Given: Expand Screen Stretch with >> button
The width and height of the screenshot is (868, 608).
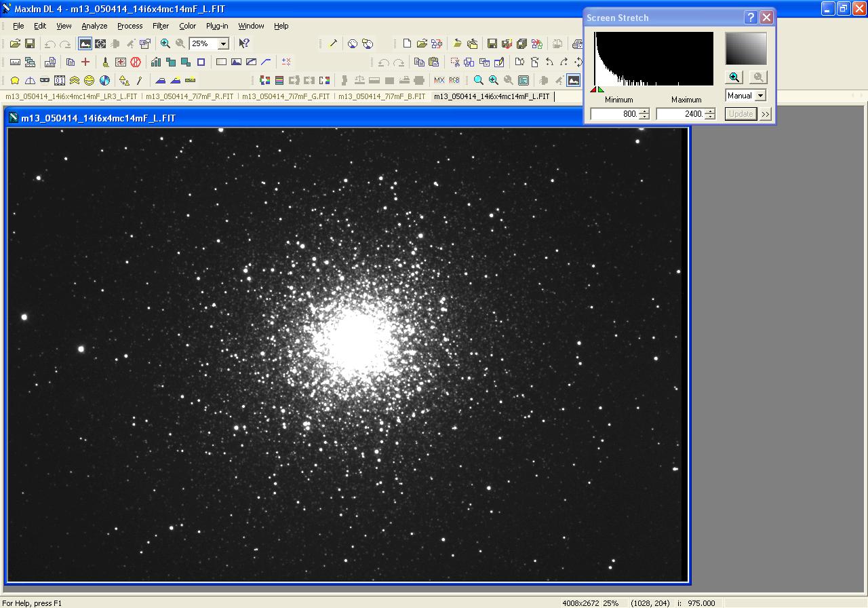Looking at the screenshot, I should tap(766, 114).
